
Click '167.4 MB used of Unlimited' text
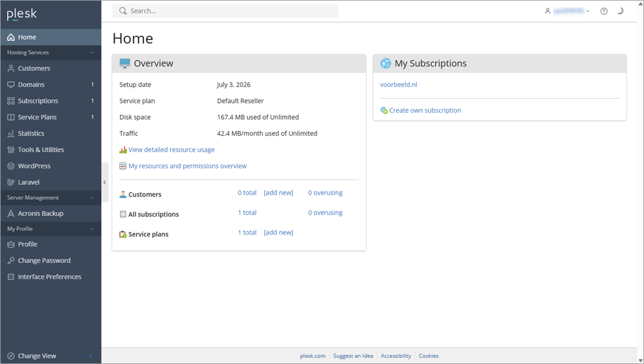point(258,117)
